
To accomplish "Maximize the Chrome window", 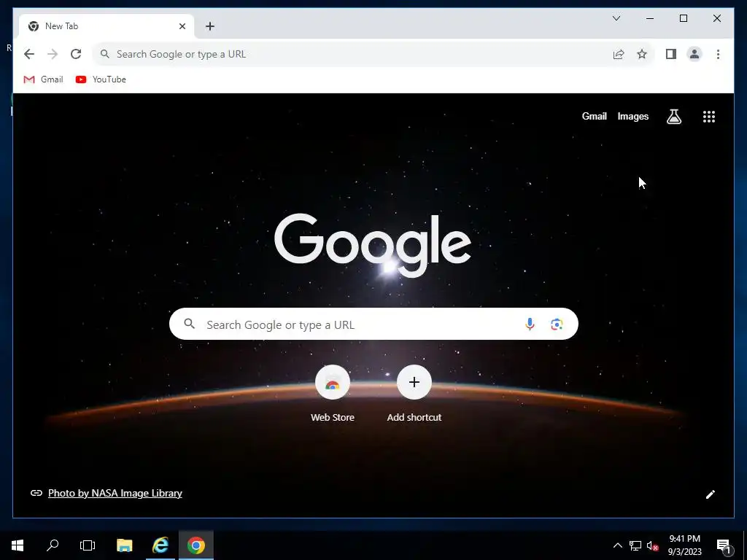I will pyautogui.click(x=683, y=18).
